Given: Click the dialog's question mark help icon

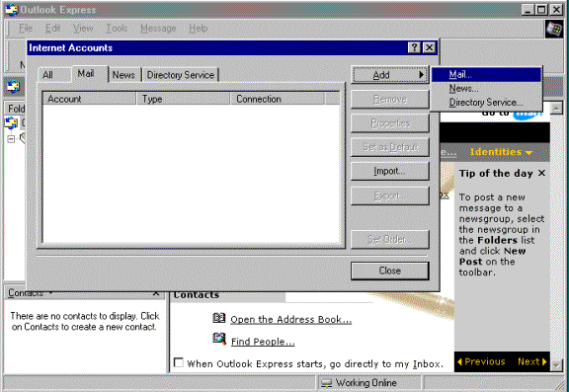Looking at the screenshot, I should point(415,47).
